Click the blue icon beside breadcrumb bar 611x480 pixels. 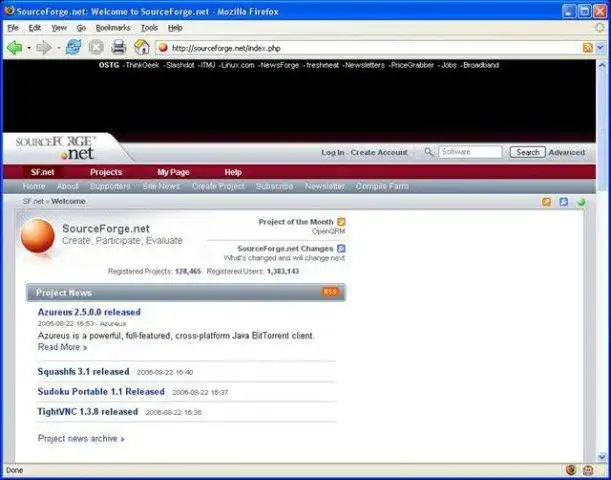point(563,201)
